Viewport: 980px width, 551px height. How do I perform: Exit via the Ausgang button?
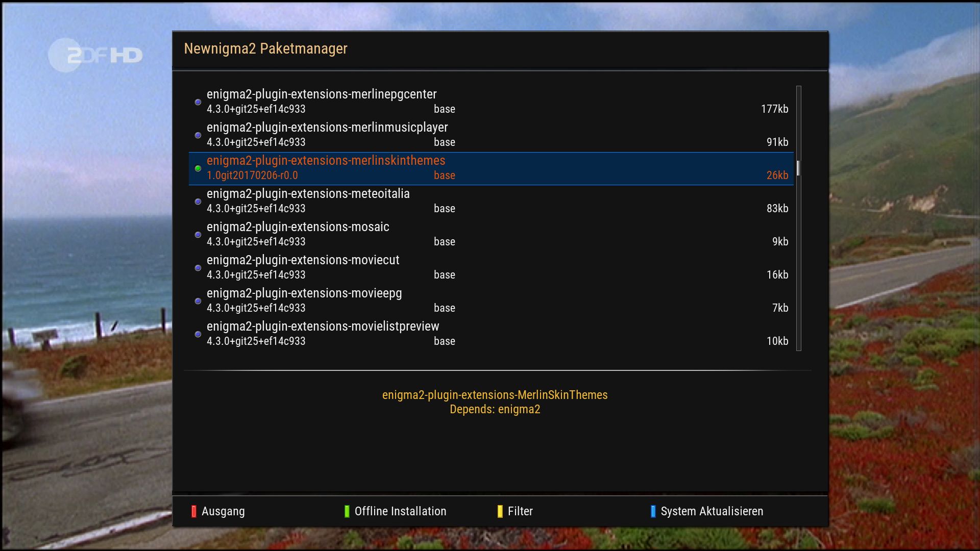pos(223,511)
